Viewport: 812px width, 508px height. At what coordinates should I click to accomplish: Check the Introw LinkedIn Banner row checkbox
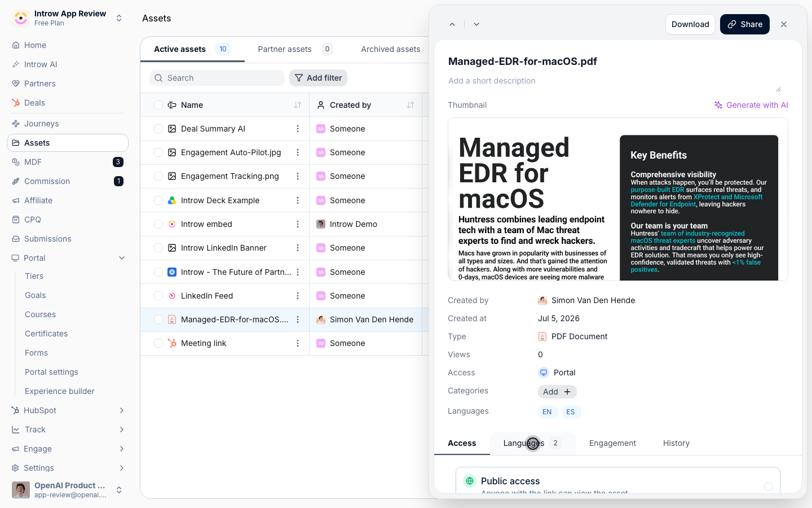coord(158,248)
